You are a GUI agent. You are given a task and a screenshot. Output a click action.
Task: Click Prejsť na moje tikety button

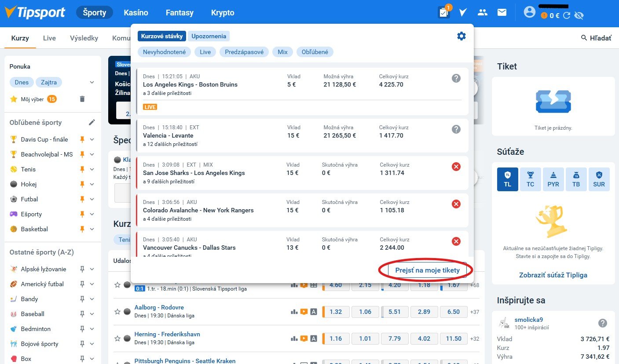click(427, 270)
